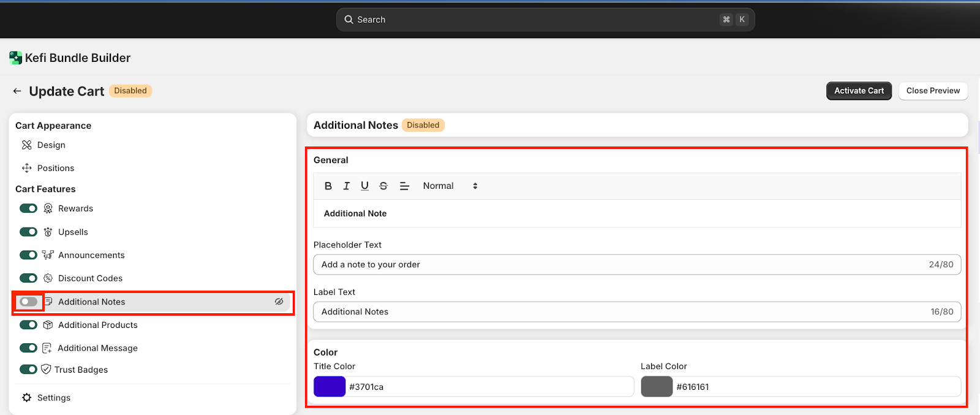Click the back arrow beside Update Cart
This screenshot has width=980, height=415.
click(17, 91)
